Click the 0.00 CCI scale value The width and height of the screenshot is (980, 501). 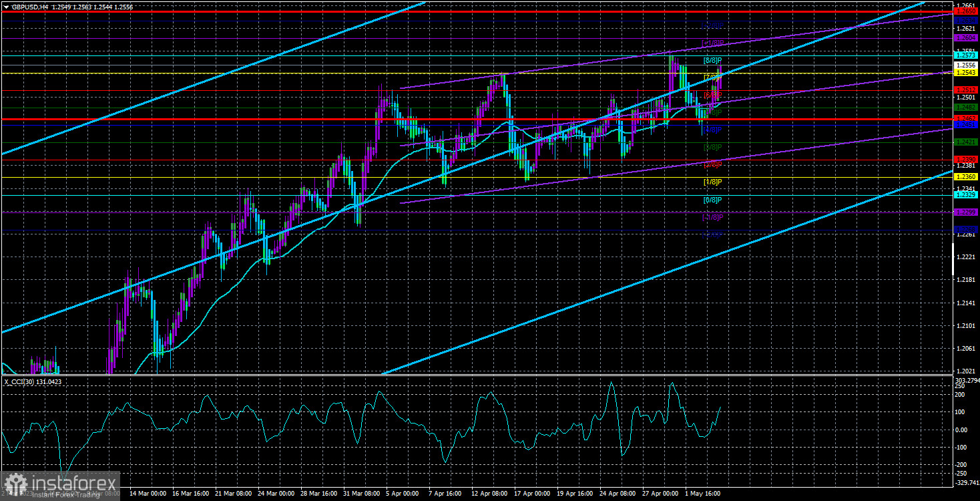962,430
